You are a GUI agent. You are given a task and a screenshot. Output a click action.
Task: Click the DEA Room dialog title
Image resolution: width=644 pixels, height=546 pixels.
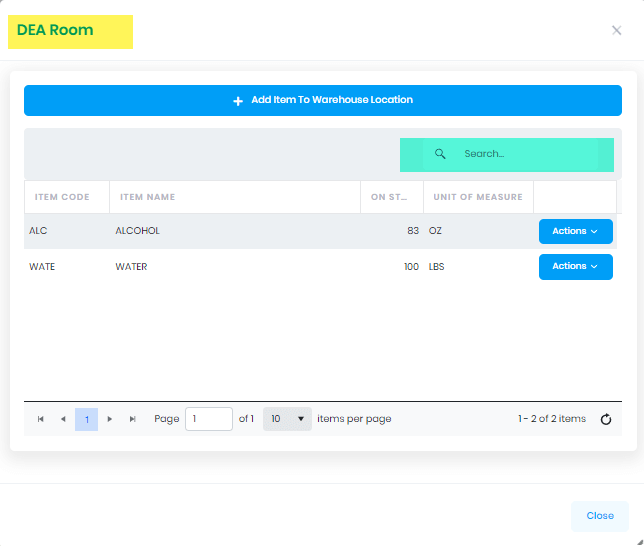coord(55,30)
